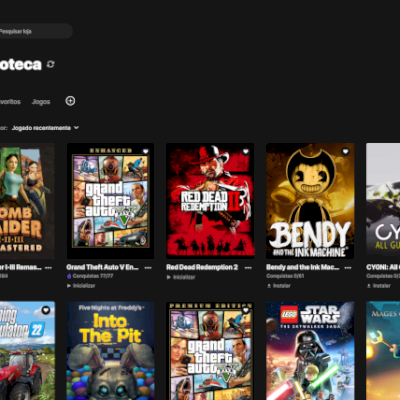Image resolution: width=400 pixels, height=400 pixels.
Task: Open the Grand Theft Auto V Enhanced cover
Action: [110, 201]
